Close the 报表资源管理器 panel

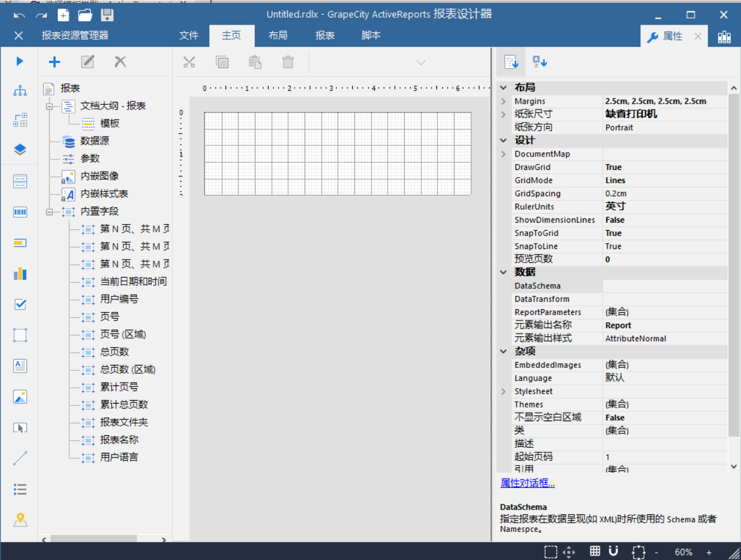tap(19, 36)
